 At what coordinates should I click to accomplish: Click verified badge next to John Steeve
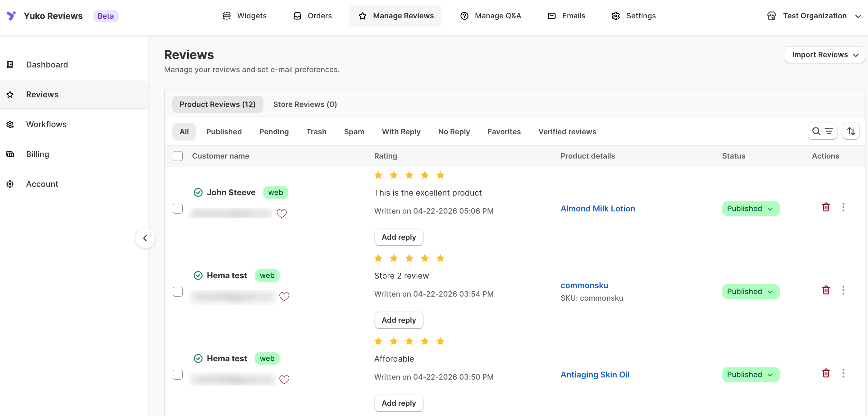tap(198, 192)
